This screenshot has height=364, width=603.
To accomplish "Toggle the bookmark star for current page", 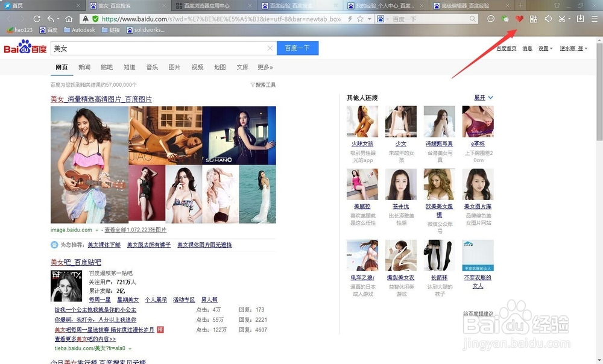I will (360, 19).
